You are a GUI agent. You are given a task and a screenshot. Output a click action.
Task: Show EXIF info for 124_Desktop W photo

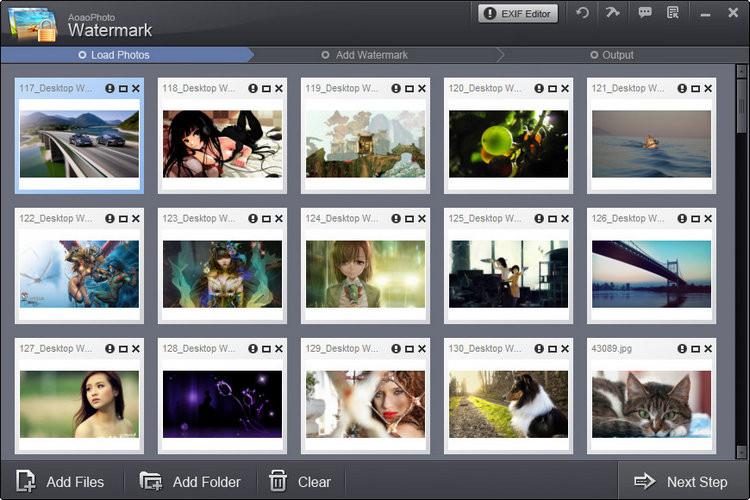(x=396, y=219)
